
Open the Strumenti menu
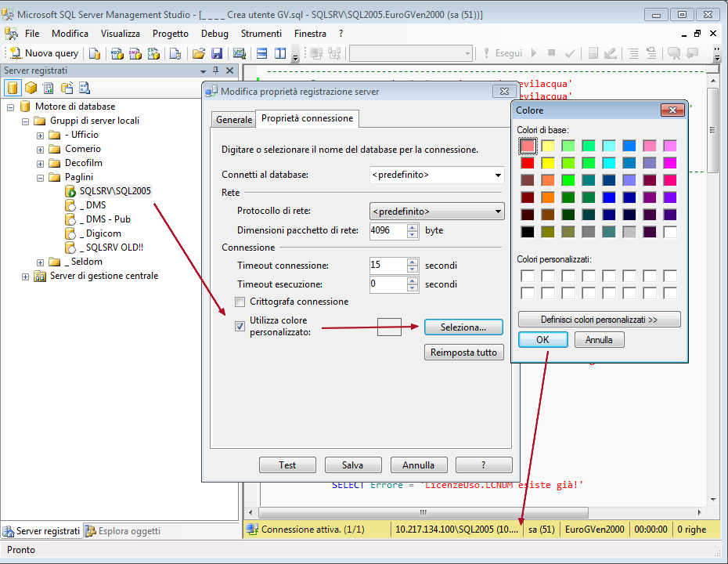(x=261, y=34)
